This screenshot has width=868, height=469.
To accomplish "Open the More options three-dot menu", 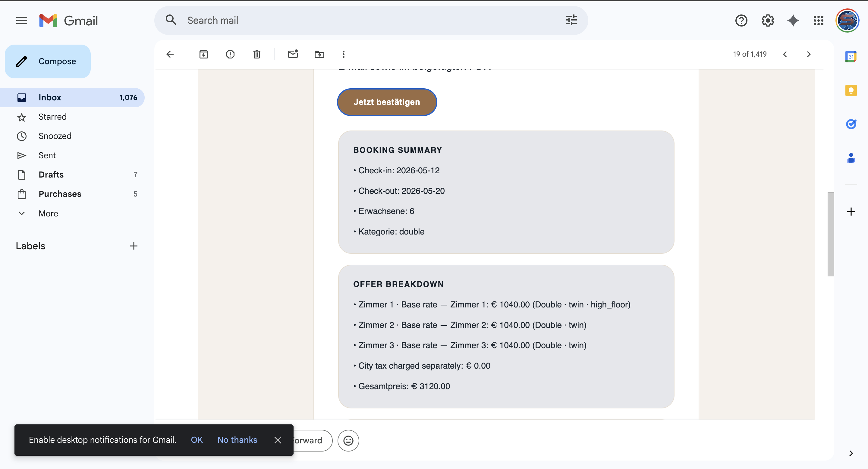I will pyautogui.click(x=343, y=54).
